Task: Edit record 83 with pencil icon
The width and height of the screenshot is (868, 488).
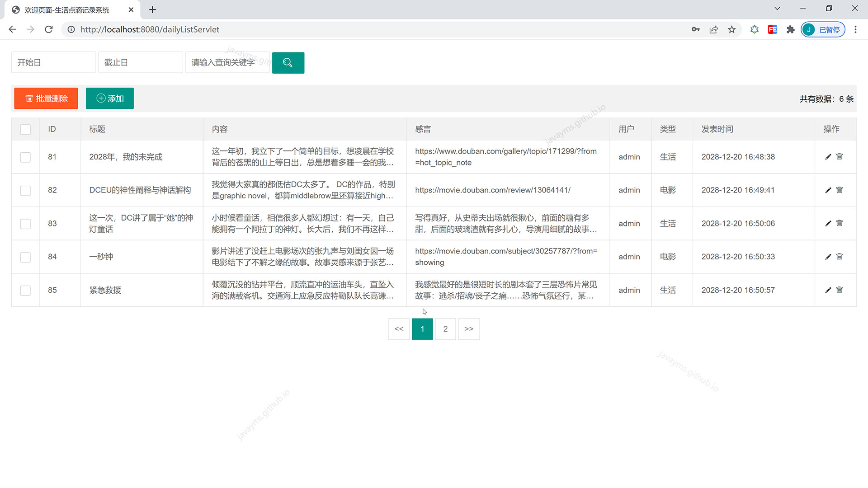Action: pos(828,223)
